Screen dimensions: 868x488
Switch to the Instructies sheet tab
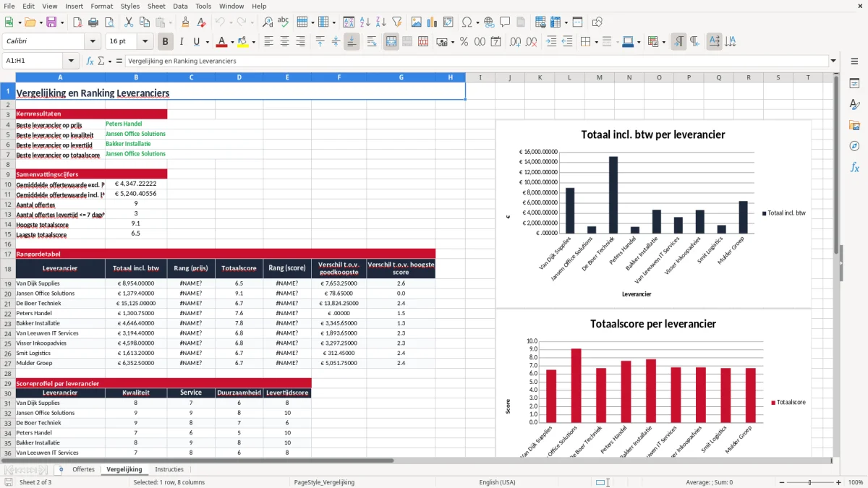coord(170,470)
